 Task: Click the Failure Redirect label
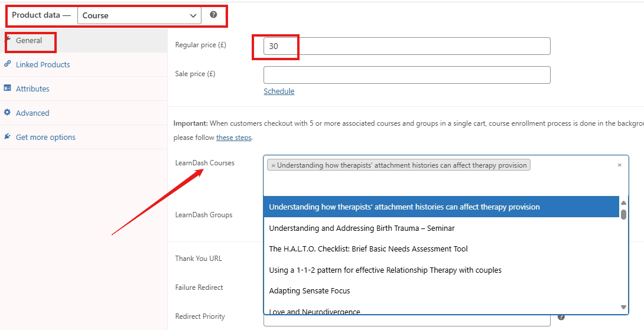pos(199,287)
